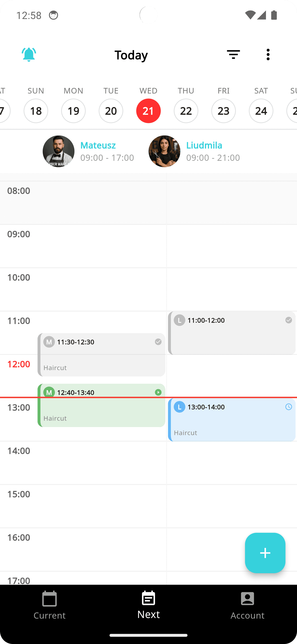This screenshot has height=644, width=297.
Task: Select Tuesday 20 in date strip
Action: pyautogui.click(x=111, y=111)
